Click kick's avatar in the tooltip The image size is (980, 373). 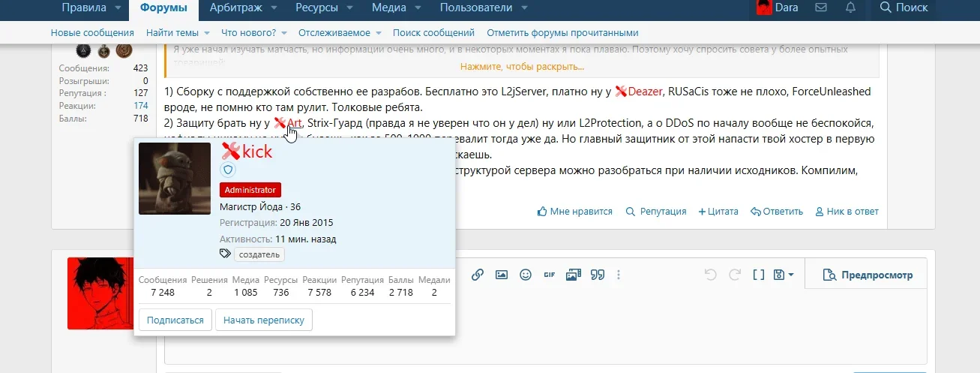point(175,179)
